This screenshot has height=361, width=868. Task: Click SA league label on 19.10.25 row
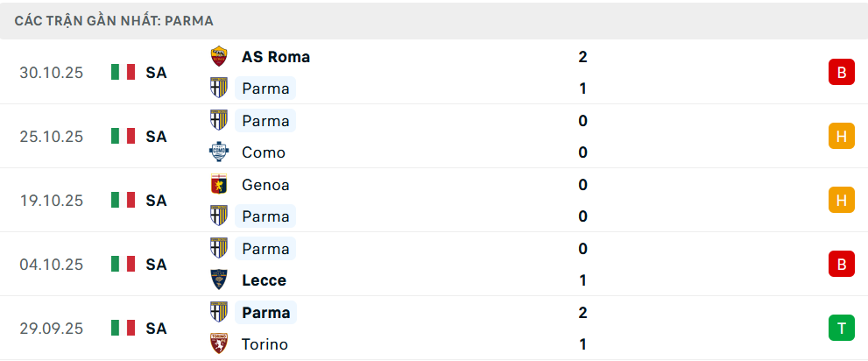pyautogui.click(x=156, y=201)
